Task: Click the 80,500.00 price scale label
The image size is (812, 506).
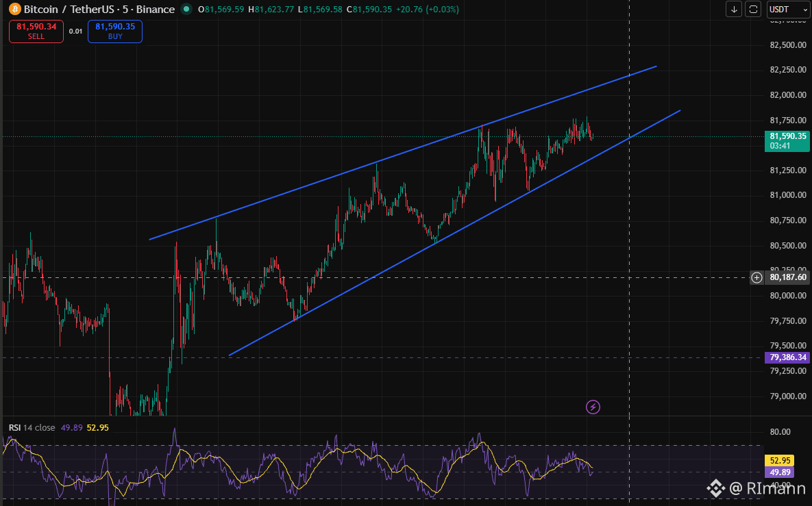Action: [788, 246]
